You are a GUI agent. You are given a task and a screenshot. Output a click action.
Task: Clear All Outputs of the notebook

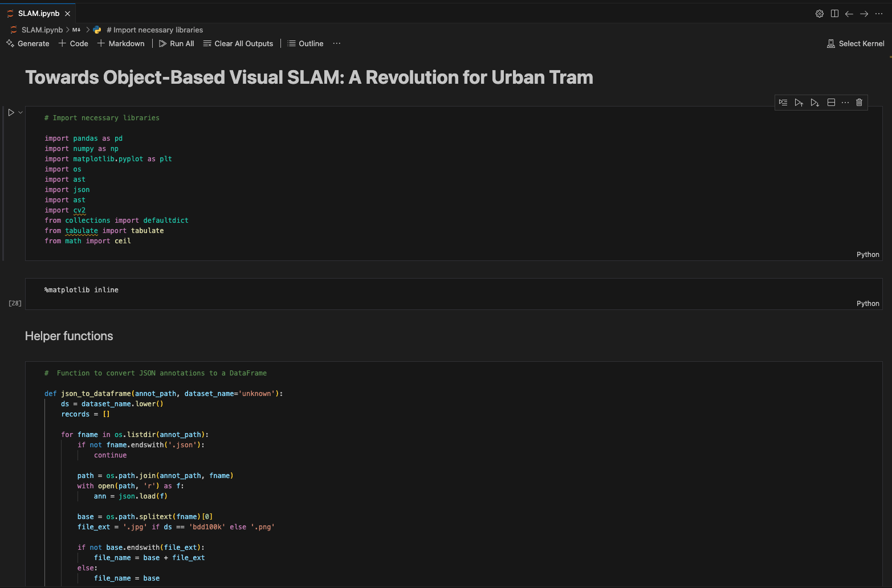(x=238, y=44)
